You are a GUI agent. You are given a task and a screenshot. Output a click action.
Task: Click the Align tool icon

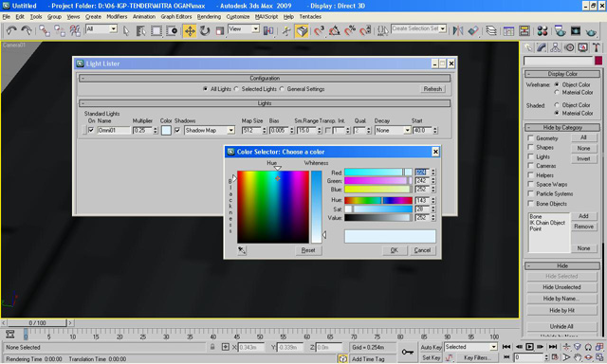[x=473, y=30]
